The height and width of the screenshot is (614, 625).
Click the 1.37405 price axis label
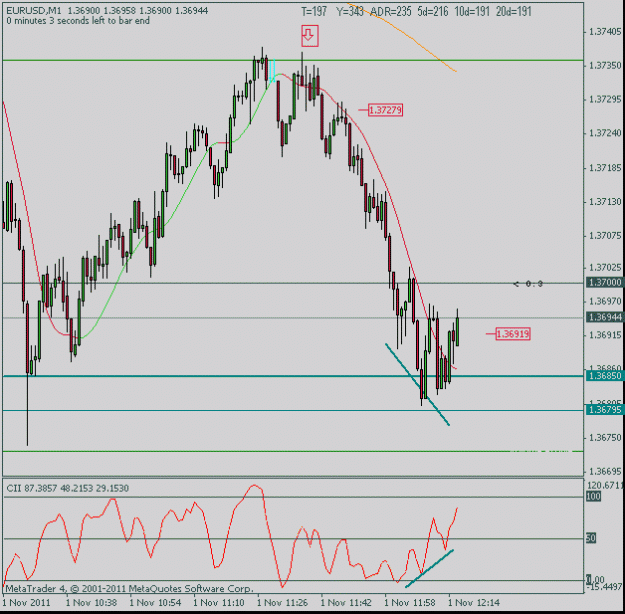click(605, 31)
